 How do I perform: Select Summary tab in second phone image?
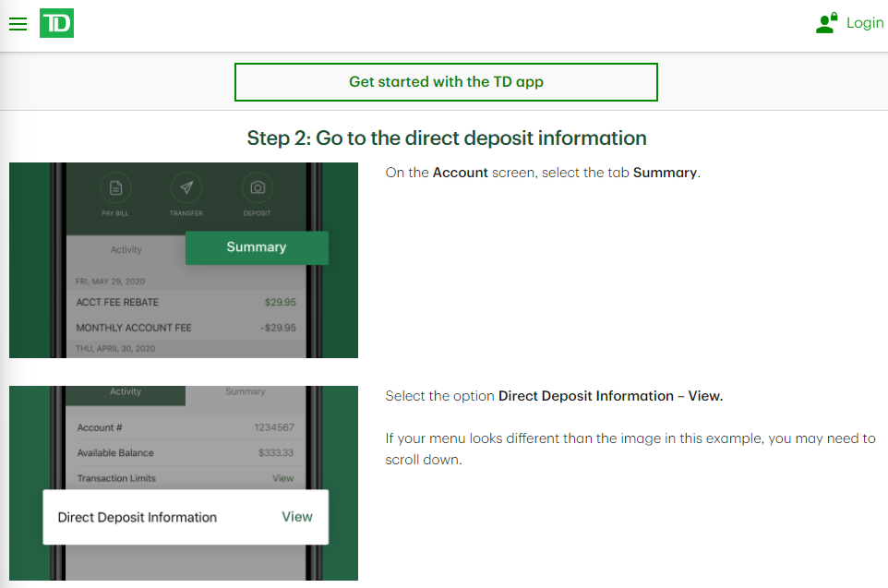(246, 392)
